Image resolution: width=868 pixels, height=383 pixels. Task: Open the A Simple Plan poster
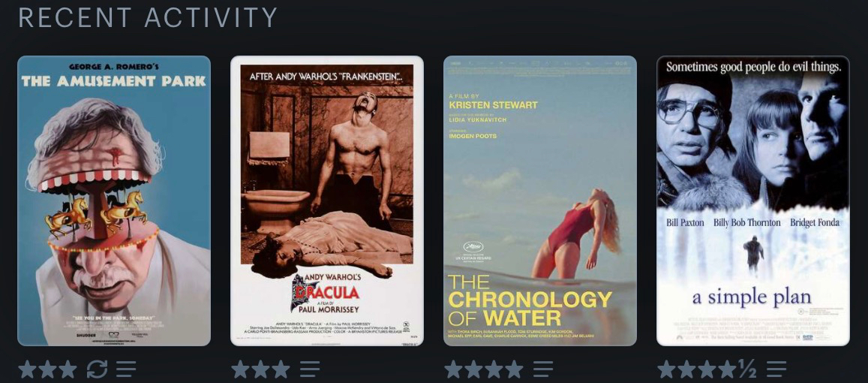(x=753, y=201)
